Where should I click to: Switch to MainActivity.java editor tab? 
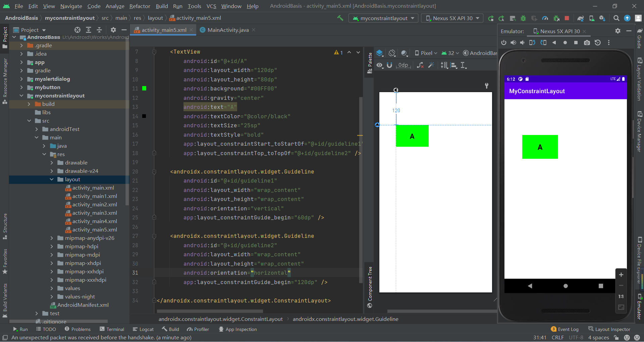pyautogui.click(x=228, y=30)
